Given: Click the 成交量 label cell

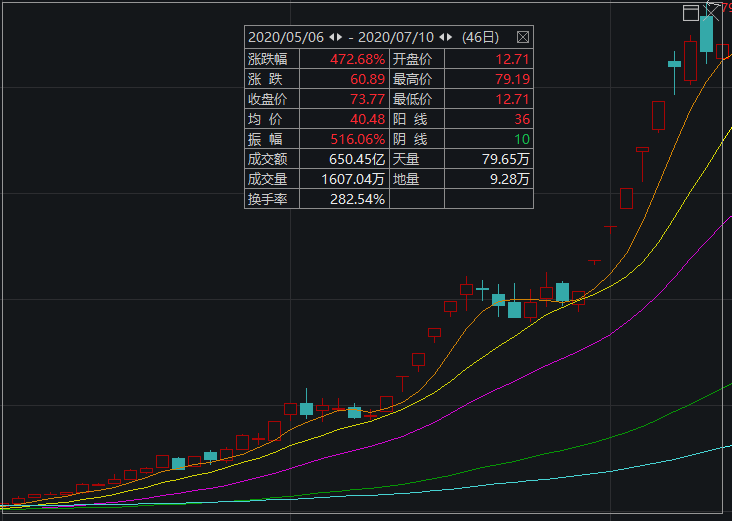Looking at the screenshot, I should (272, 179).
